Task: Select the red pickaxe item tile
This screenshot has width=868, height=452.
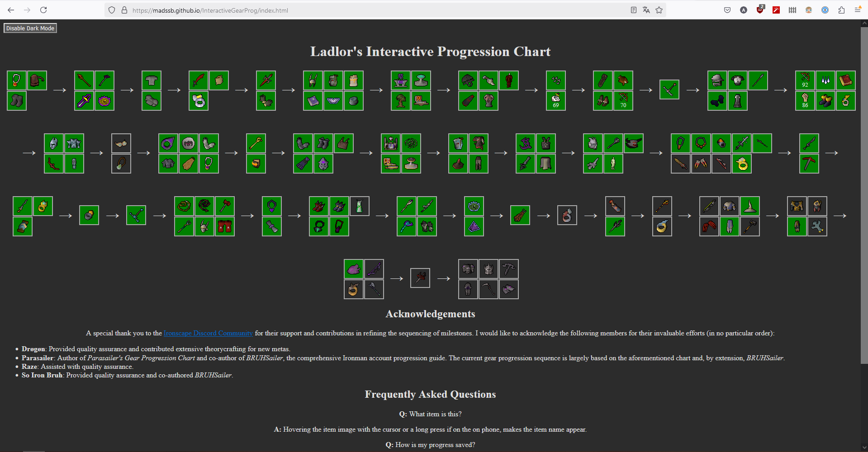Action: point(809,164)
